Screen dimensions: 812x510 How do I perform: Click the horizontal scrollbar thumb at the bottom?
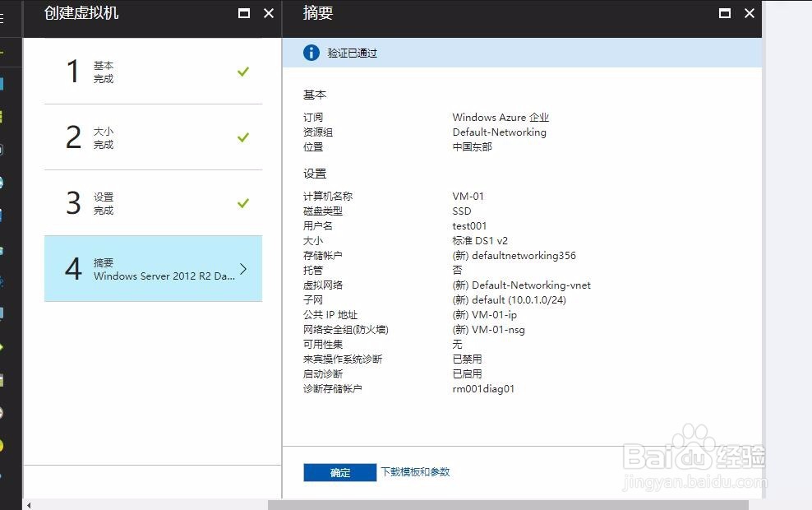point(508,505)
